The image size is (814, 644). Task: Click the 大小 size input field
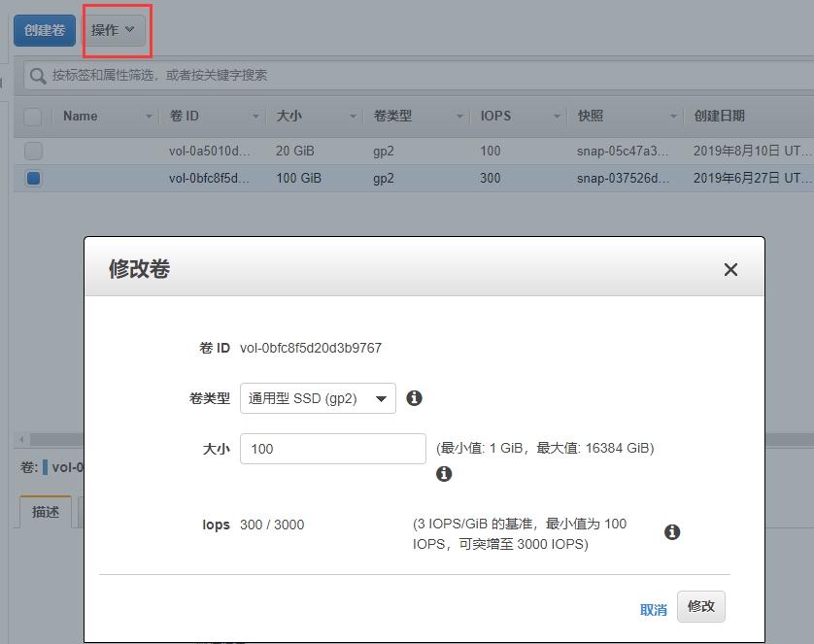[x=332, y=449]
